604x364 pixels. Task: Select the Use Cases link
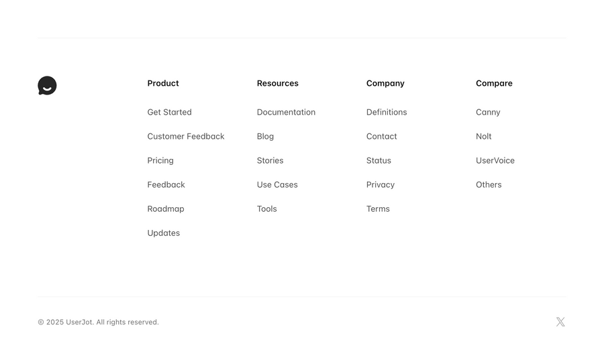277,184
